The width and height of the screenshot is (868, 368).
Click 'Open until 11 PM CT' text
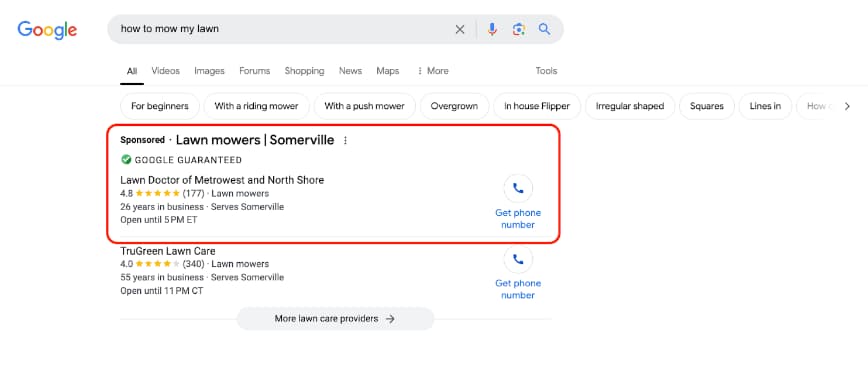tap(162, 291)
